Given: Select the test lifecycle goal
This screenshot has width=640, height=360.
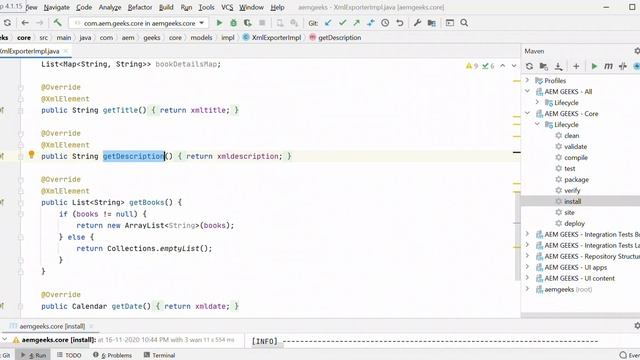Looking at the screenshot, I should 569,169.
